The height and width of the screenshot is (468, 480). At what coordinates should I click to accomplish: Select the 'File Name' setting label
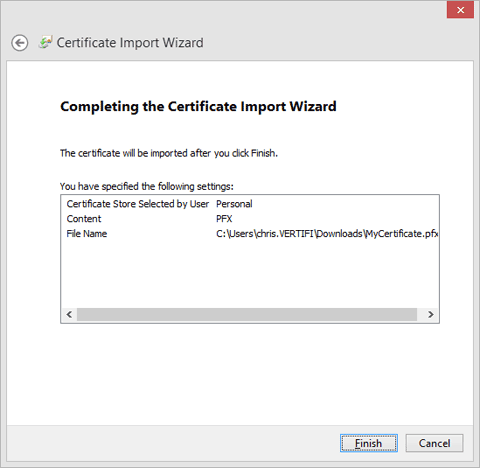point(87,234)
